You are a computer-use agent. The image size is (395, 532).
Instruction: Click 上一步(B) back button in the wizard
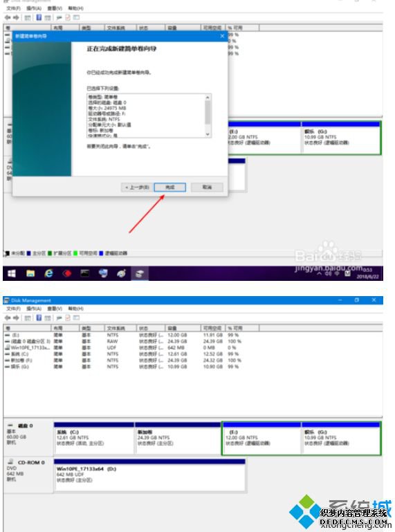(x=137, y=187)
